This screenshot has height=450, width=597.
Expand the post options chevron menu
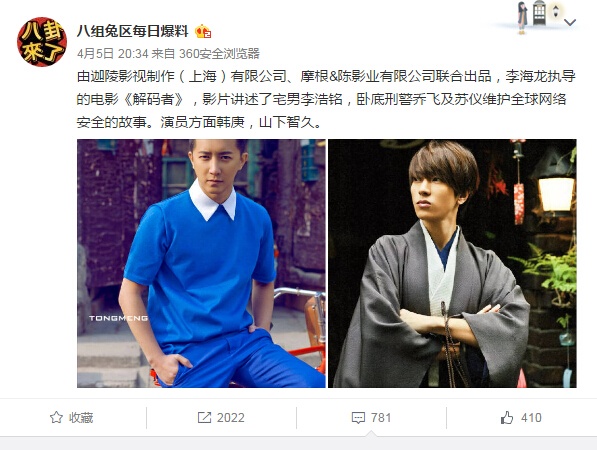570,22
